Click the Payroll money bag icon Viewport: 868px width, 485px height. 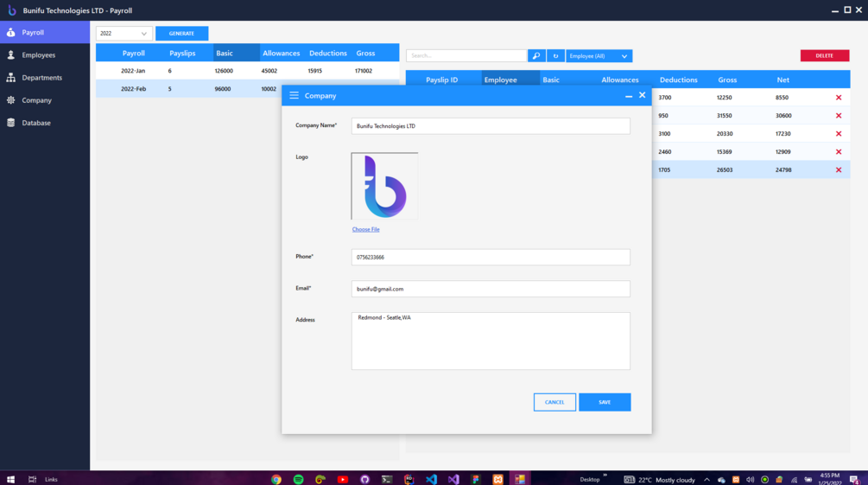[x=10, y=32]
